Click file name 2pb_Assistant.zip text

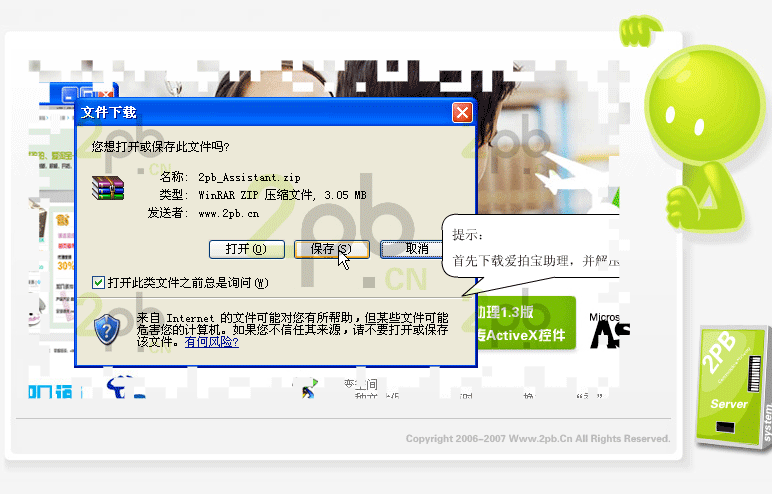tap(249, 177)
